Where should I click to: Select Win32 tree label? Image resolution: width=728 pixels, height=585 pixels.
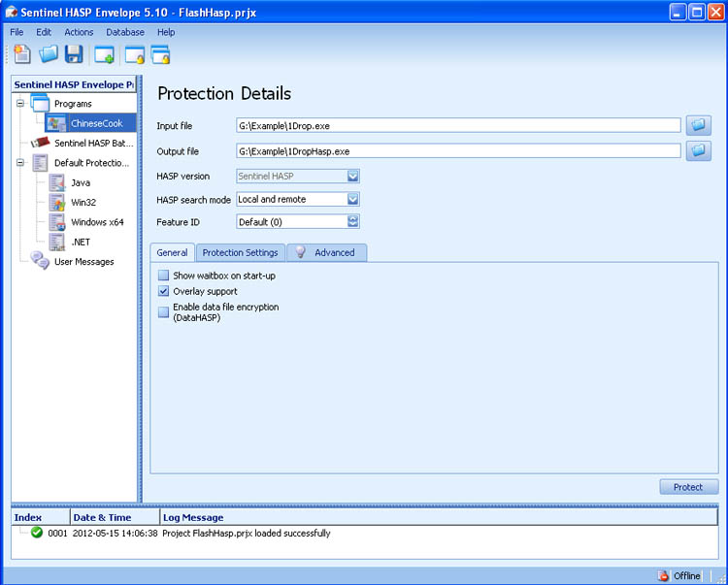(x=83, y=202)
